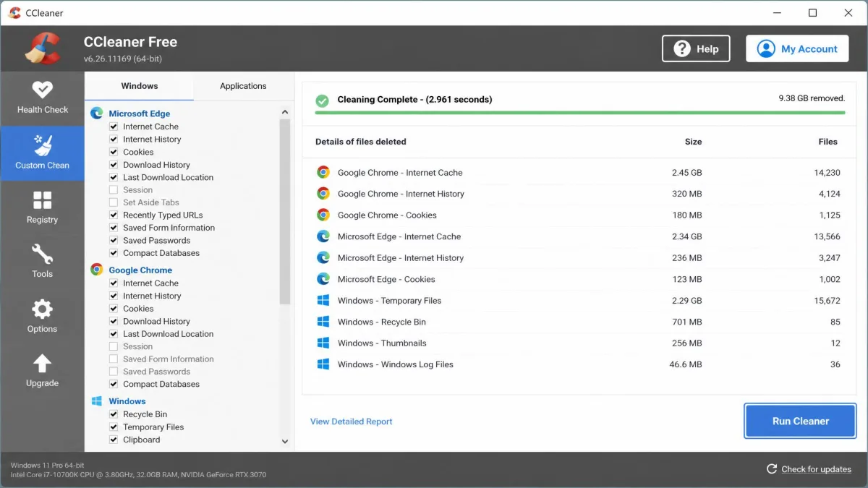Image resolution: width=868 pixels, height=488 pixels.
Task: Uncheck Edge Internet Cache checkbox
Action: click(114, 127)
